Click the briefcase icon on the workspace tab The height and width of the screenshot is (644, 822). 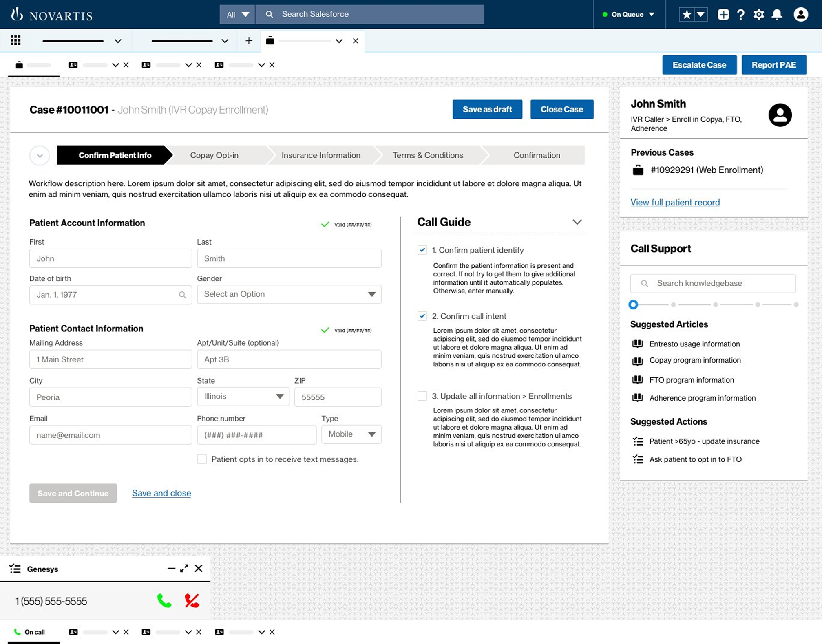coord(270,40)
